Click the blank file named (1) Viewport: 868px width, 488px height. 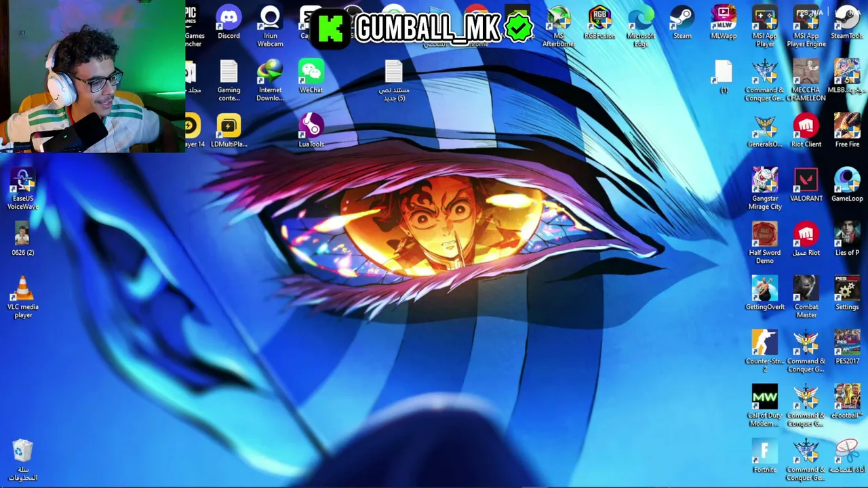(x=724, y=77)
